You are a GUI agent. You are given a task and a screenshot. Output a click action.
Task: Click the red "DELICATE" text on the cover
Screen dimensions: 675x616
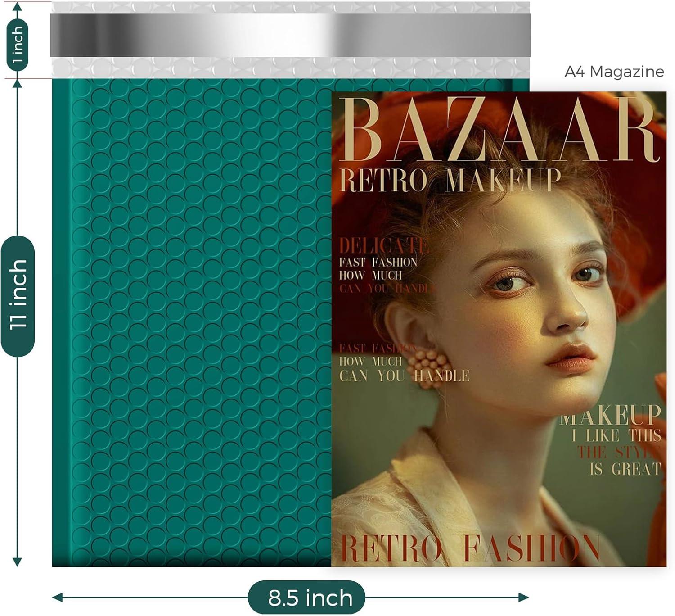(382, 246)
